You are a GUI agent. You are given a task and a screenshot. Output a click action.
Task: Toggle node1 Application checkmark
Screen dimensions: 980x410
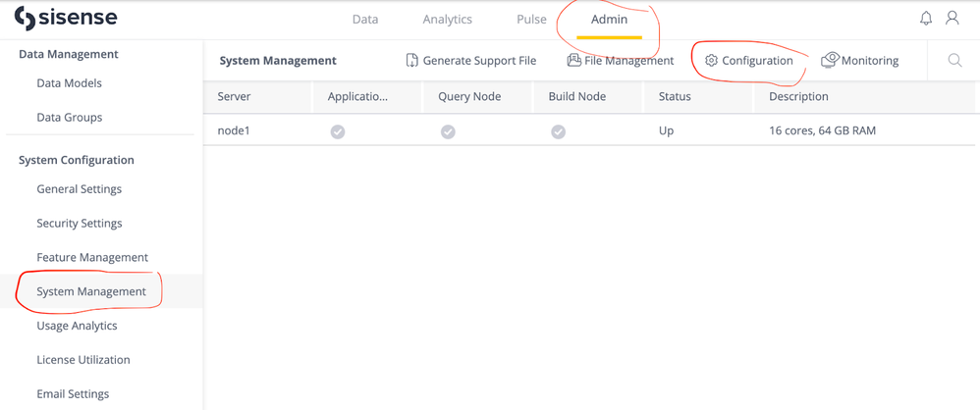(x=338, y=131)
